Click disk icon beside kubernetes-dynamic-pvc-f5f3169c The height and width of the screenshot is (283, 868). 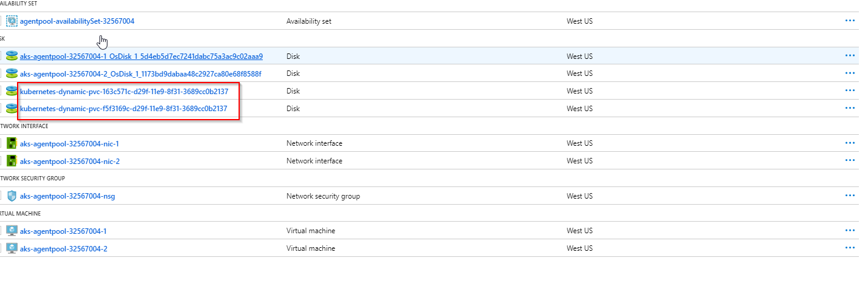pyautogui.click(x=12, y=109)
